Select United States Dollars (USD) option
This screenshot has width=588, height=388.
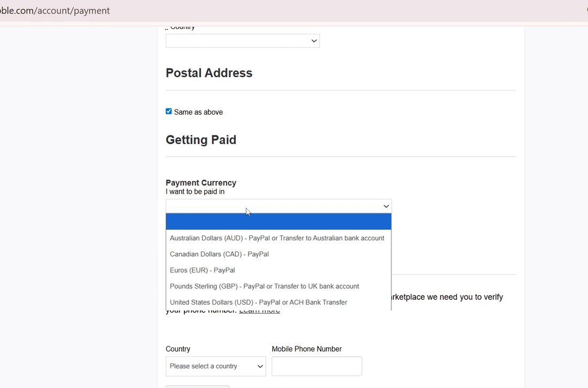coord(278,302)
